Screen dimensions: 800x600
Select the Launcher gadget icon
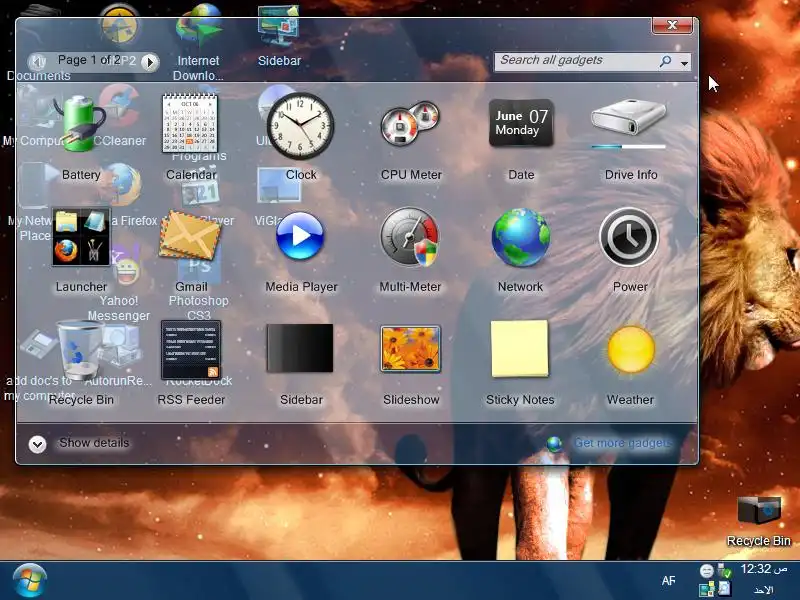(x=81, y=236)
